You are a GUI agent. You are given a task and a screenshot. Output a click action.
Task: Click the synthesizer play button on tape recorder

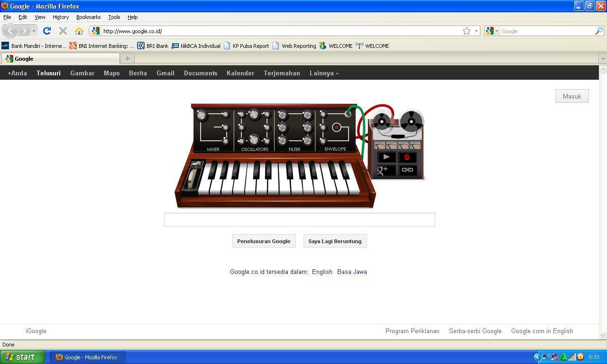pyautogui.click(x=386, y=157)
